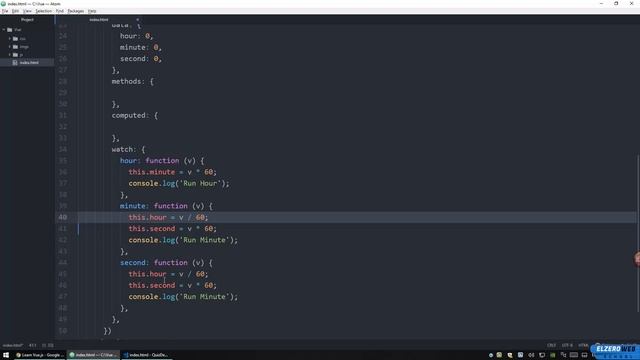Viewport: 640px width, 360px height.
Task: Open the Windows Start menu
Action: (6, 355)
